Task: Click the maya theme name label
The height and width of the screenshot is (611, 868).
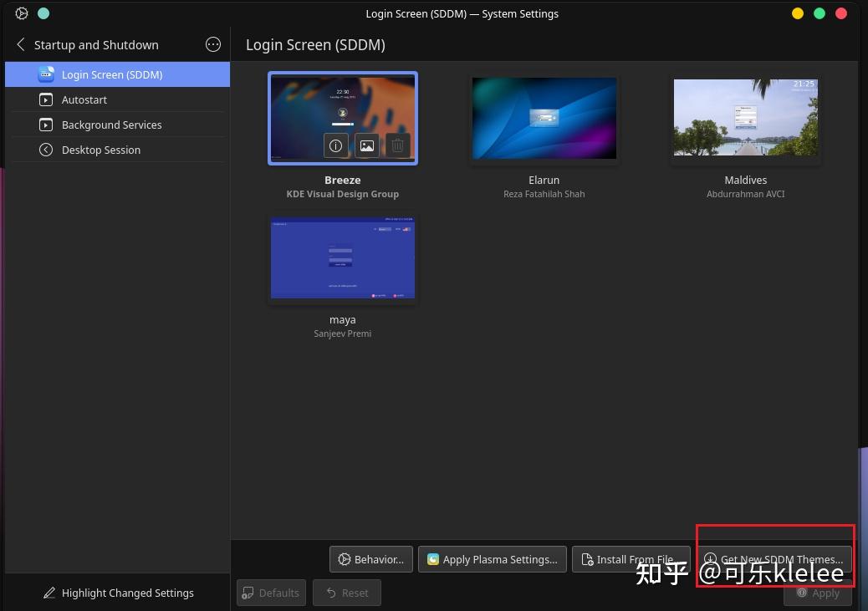Action: point(343,320)
